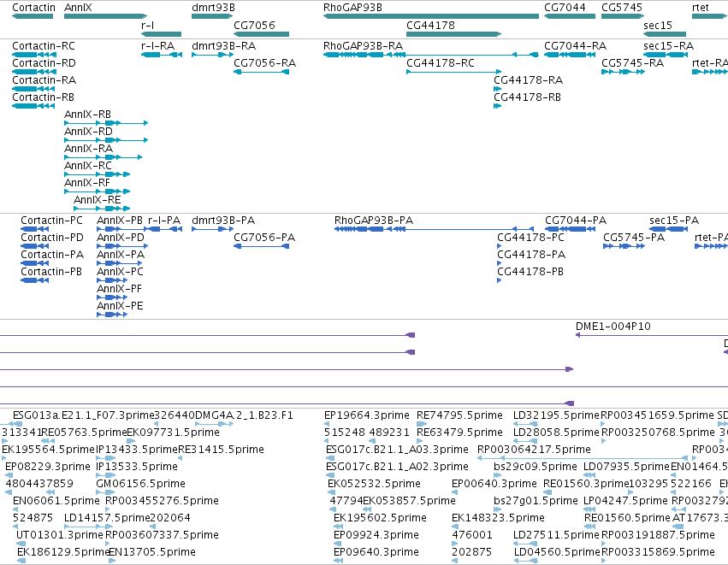The width and height of the screenshot is (728, 565).
Task: Open the Cortactin-RC transcript
Action: point(43,46)
